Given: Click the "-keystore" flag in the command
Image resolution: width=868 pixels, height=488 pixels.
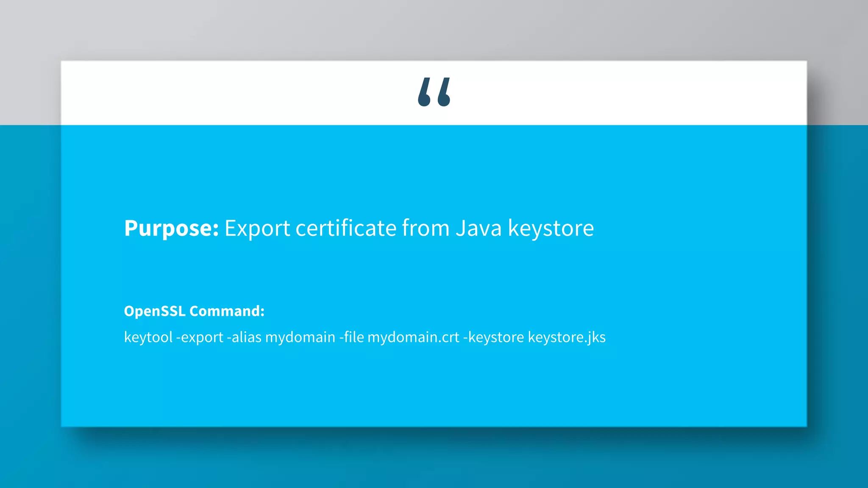Looking at the screenshot, I should coord(494,337).
